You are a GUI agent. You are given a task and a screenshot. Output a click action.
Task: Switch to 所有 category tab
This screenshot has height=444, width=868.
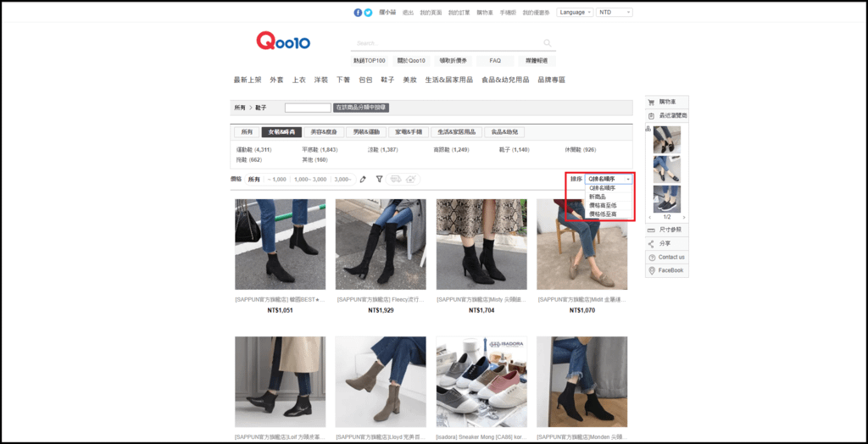247,132
